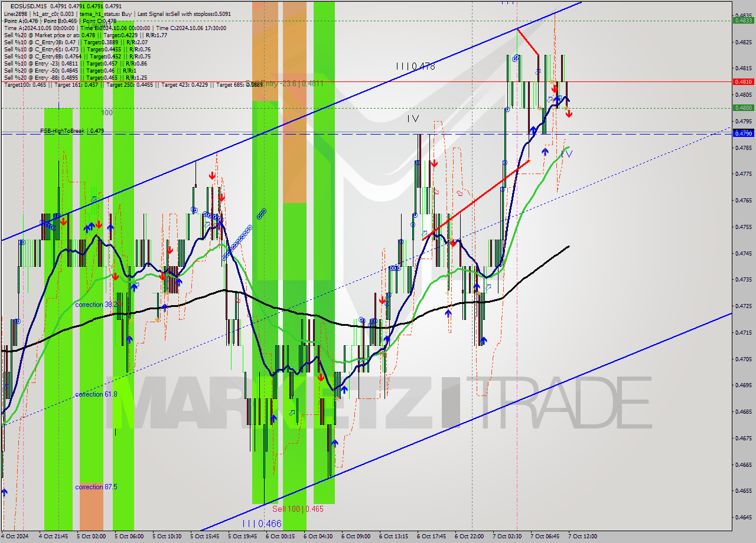This screenshot has width=756, height=543.
Task: Click the 'I I I 0.466' wave label
Action: (262, 524)
